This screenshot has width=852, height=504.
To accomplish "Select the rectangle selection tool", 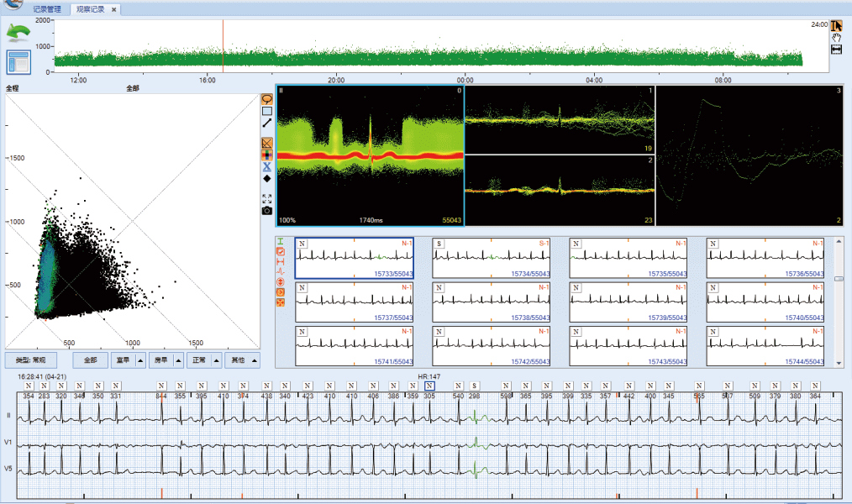I will point(267,111).
